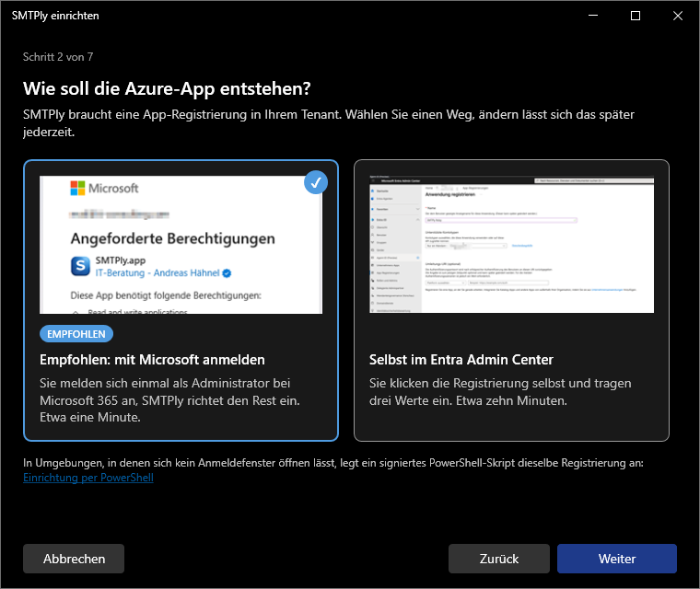Click the SMTPly.app S icon in the preview
The width and height of the screenshot is (700, 589).
[x=80, y=266]
